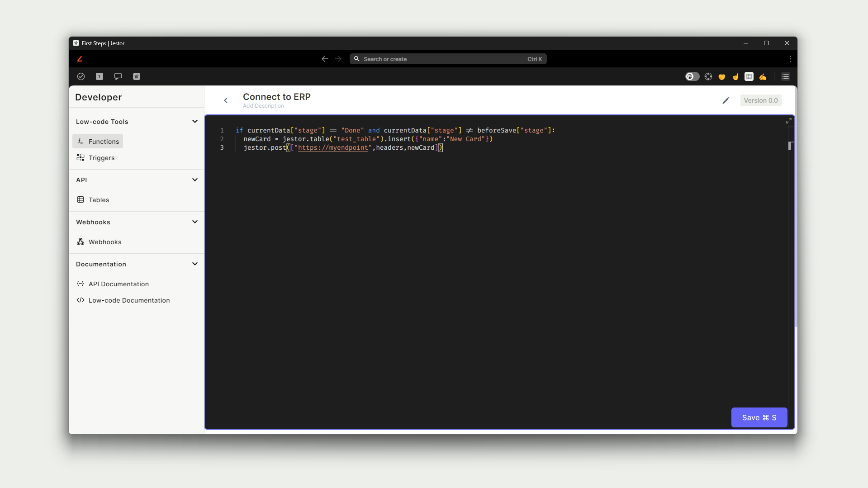Collapse the API section
This screenshot has width=868, height=488.
pyautogui.click(x=195, y=180)
